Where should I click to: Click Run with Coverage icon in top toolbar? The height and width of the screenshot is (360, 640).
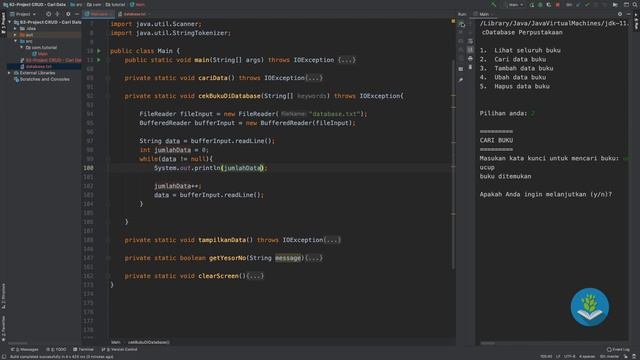tap(549, 4)
